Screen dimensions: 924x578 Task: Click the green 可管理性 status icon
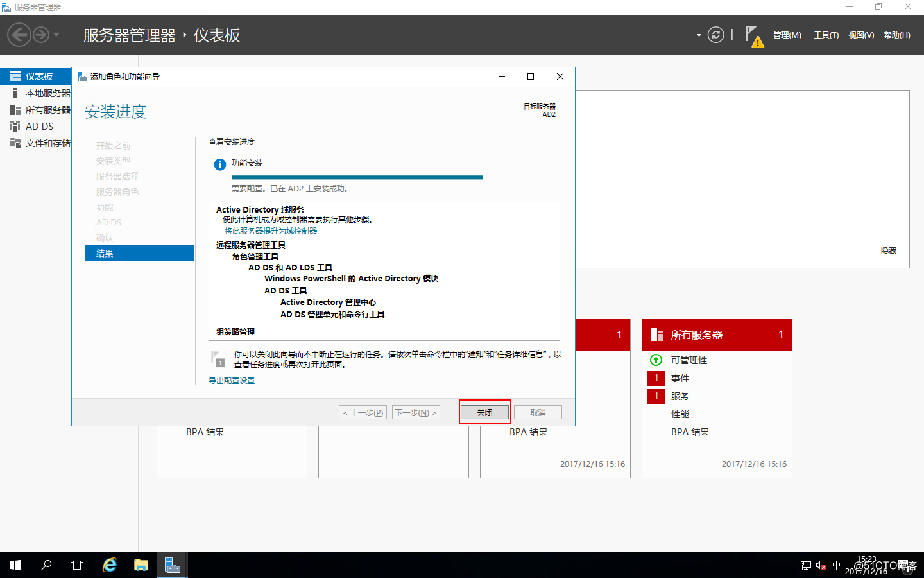656,360
